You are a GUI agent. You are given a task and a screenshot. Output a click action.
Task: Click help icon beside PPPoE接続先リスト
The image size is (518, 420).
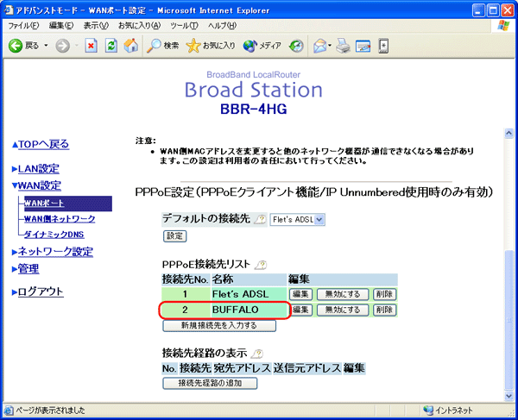[x=261, y=265]
